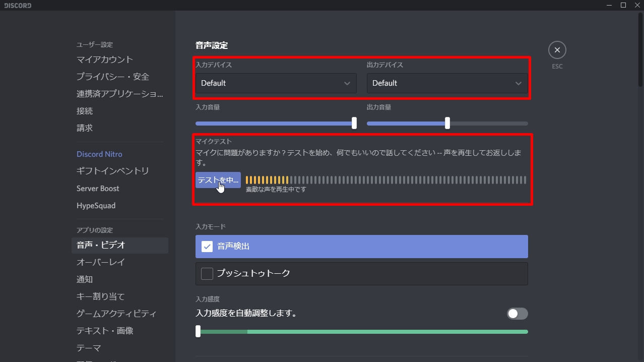Go to the オーバーレイ settings
Image resolution: width=644 pixels, height=362 pixels.
coord(101,262)
